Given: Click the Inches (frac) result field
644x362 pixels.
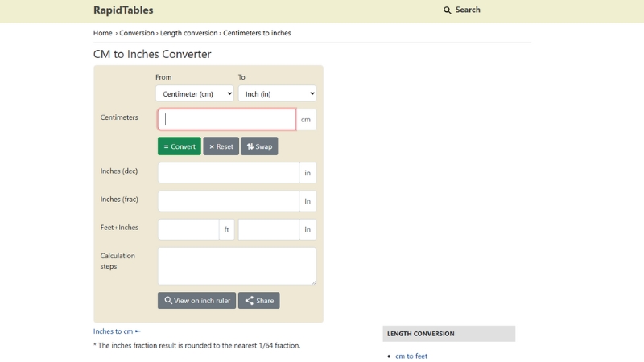Looking at the screenshot, I should click(x=229, y=201).
